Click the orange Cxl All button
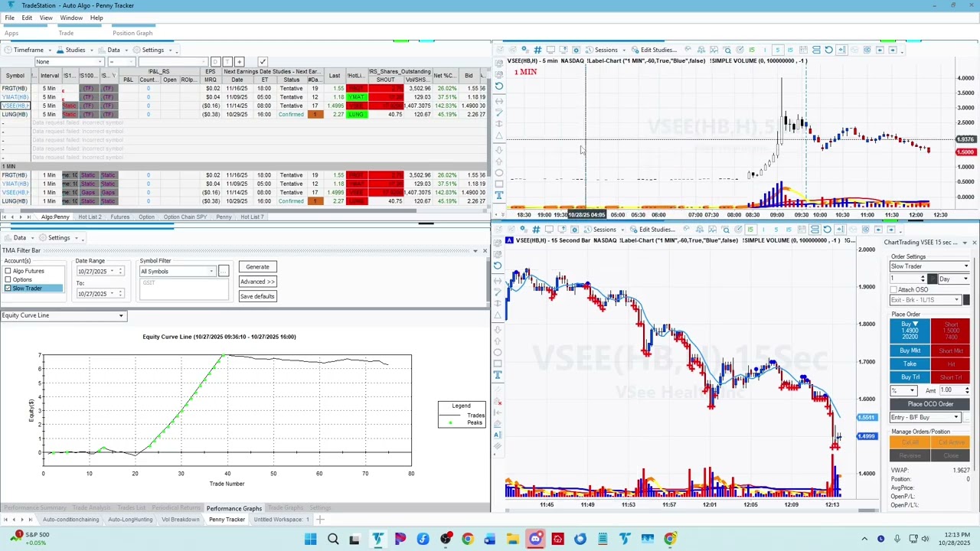Viewport: 980px width, 551px height. pyautogui.click(x=910, y=442)
